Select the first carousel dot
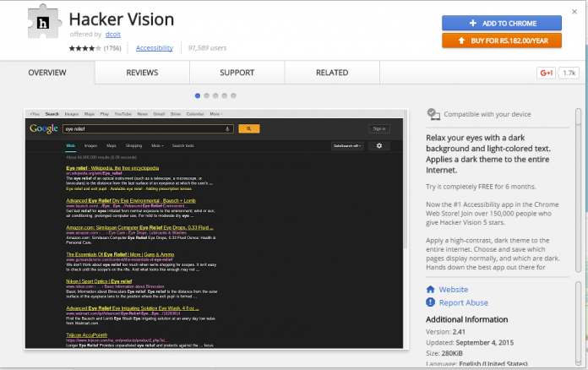The width and height of the screenshot is (588, 370). (198, 95)
